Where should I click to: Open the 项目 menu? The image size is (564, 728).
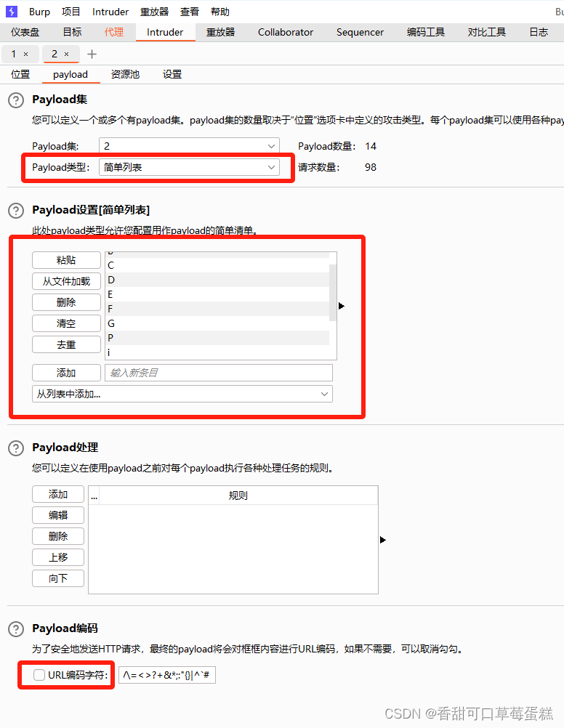pyautogui.click(x=71, y=12)
